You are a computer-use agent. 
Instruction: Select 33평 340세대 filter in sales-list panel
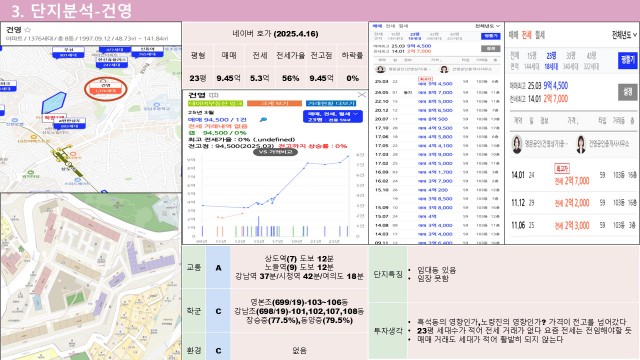[434, 36]
